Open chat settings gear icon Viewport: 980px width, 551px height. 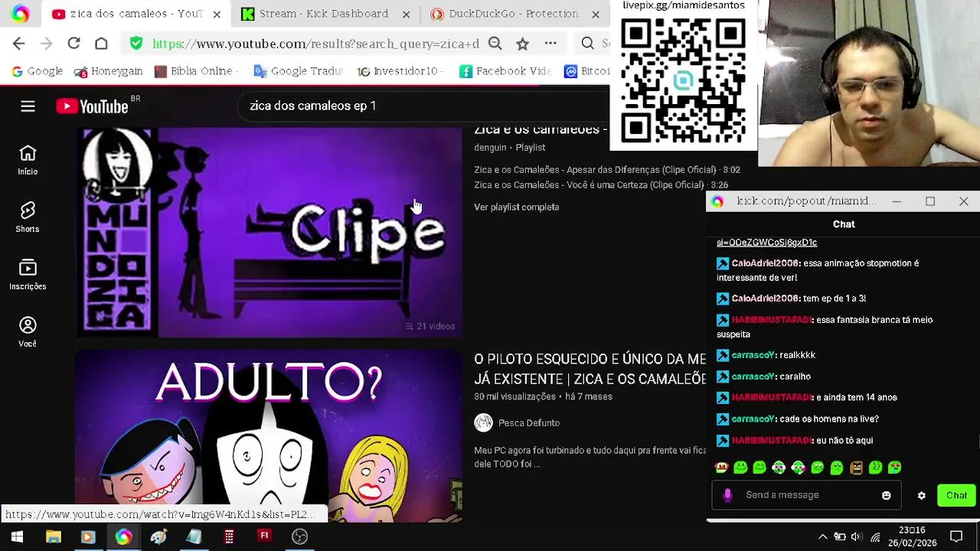tap(922, 495)
